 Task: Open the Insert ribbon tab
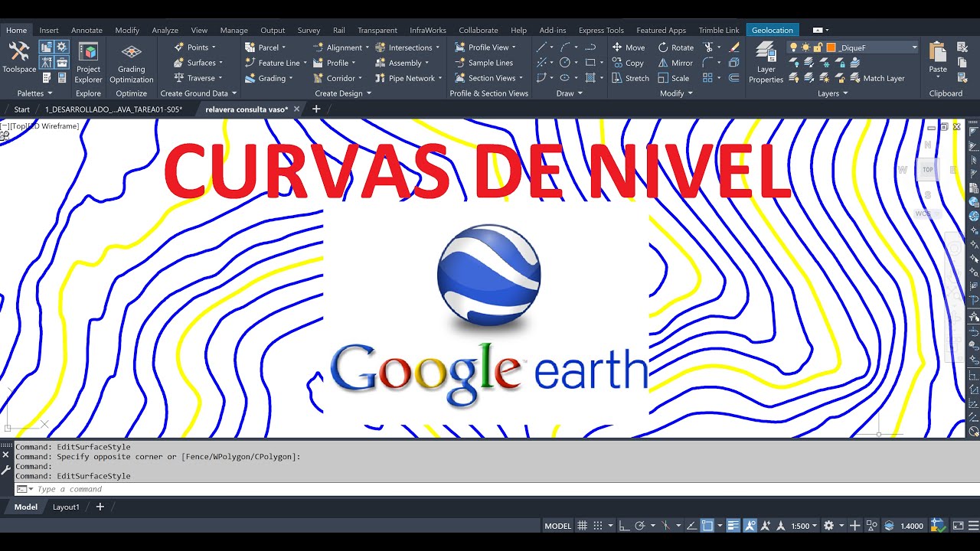[49, 31]
